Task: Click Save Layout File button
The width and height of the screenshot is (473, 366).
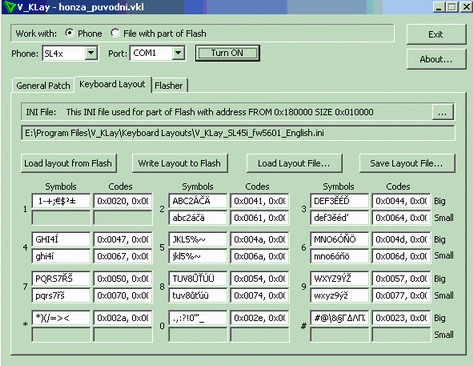Action: (407, 163)
